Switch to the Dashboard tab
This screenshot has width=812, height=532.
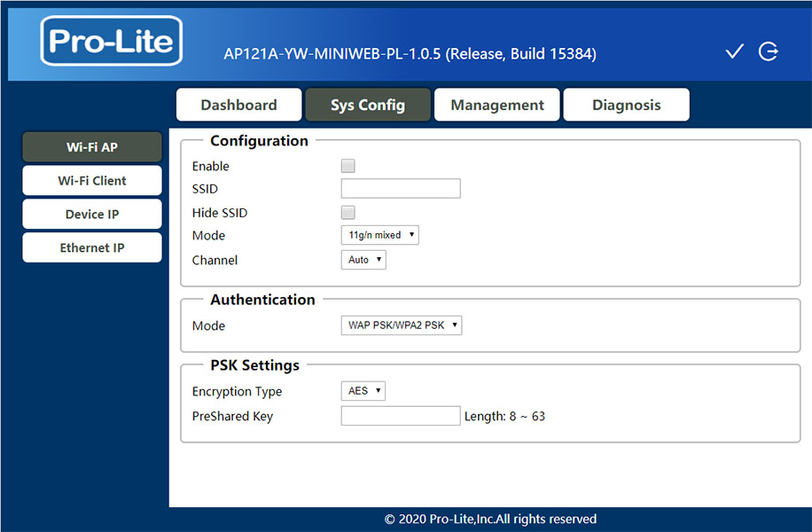[238, 105]
